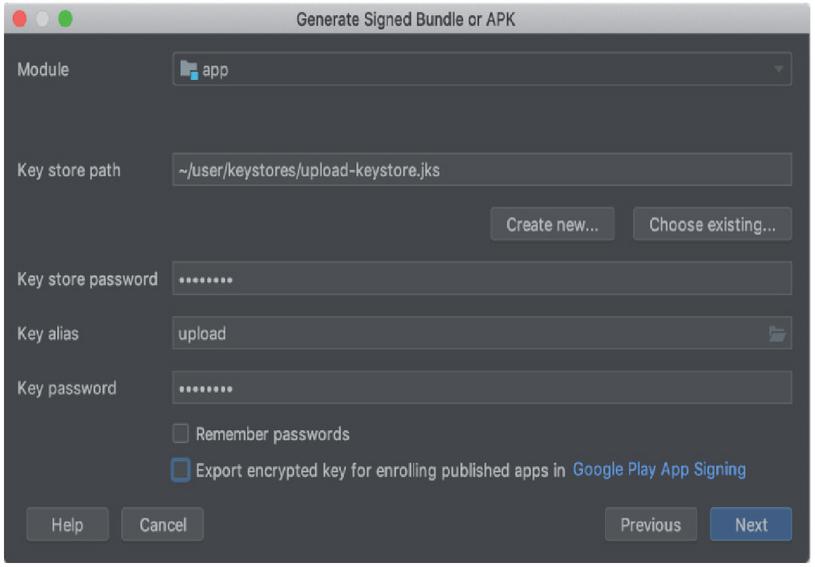Click the Key store path label
Screen dimensions: 815x567
click(x=69, y=170)
